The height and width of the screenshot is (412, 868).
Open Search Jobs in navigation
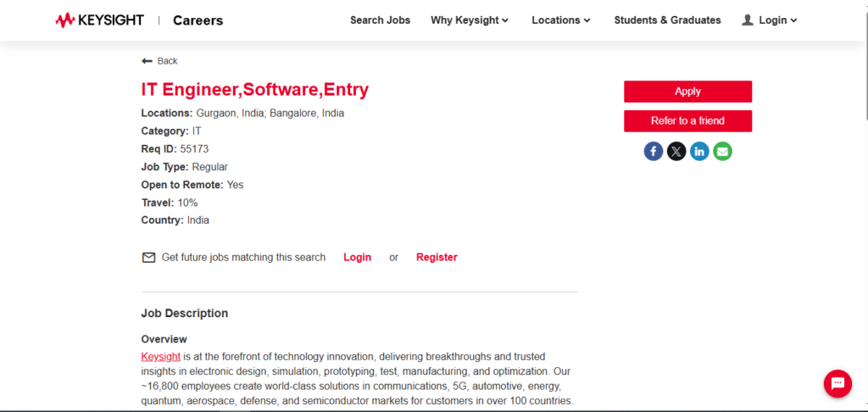[x=381, y=20]
